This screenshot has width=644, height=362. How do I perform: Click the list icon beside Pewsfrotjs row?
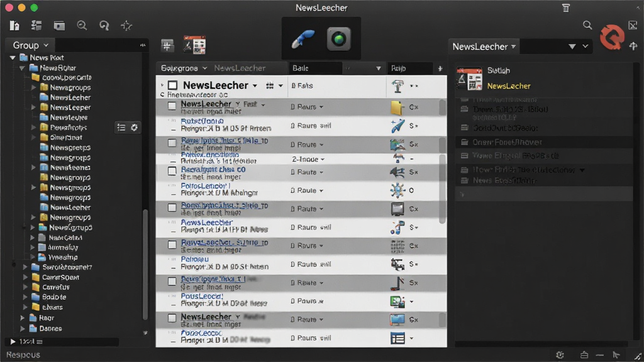point(121,128)
